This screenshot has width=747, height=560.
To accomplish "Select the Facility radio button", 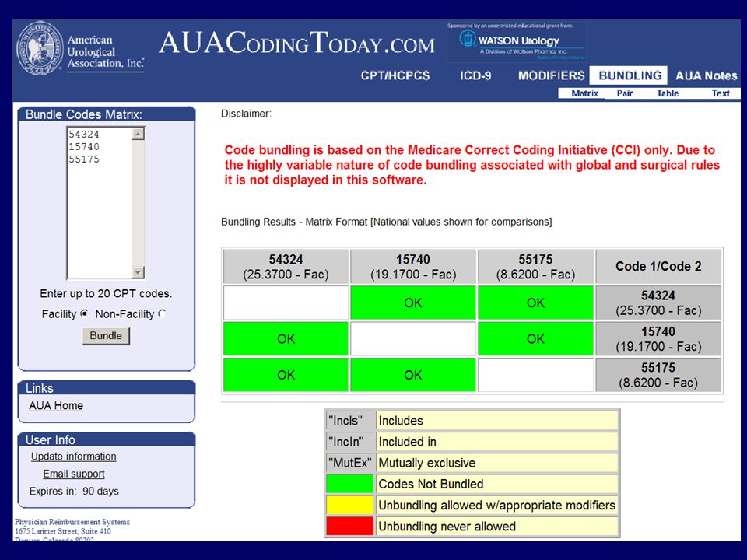I will click(84, 313).
